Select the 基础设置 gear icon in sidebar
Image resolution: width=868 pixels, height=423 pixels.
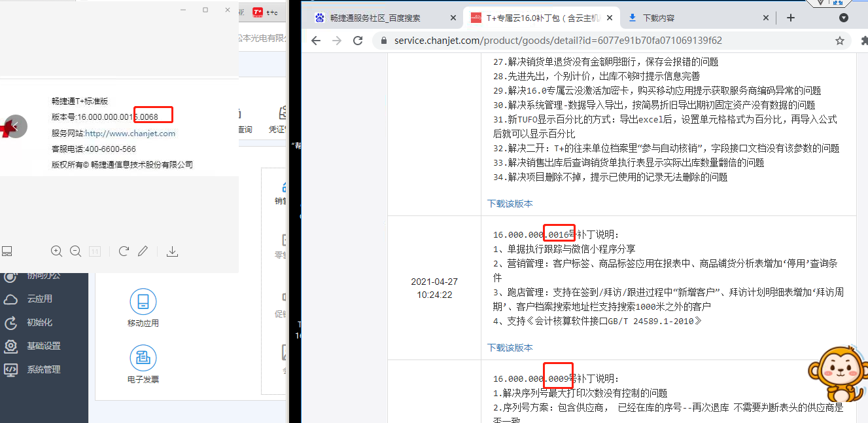[x=10, y=346]
